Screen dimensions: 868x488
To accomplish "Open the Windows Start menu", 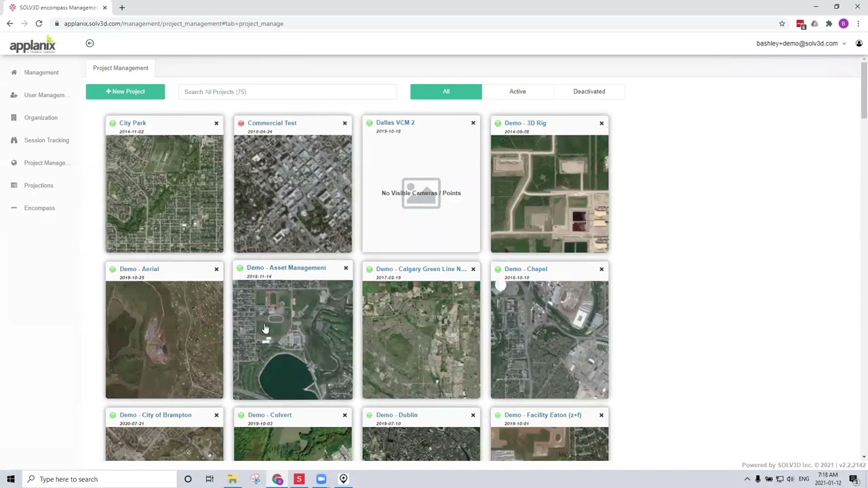I will click(x=11, y=479).
